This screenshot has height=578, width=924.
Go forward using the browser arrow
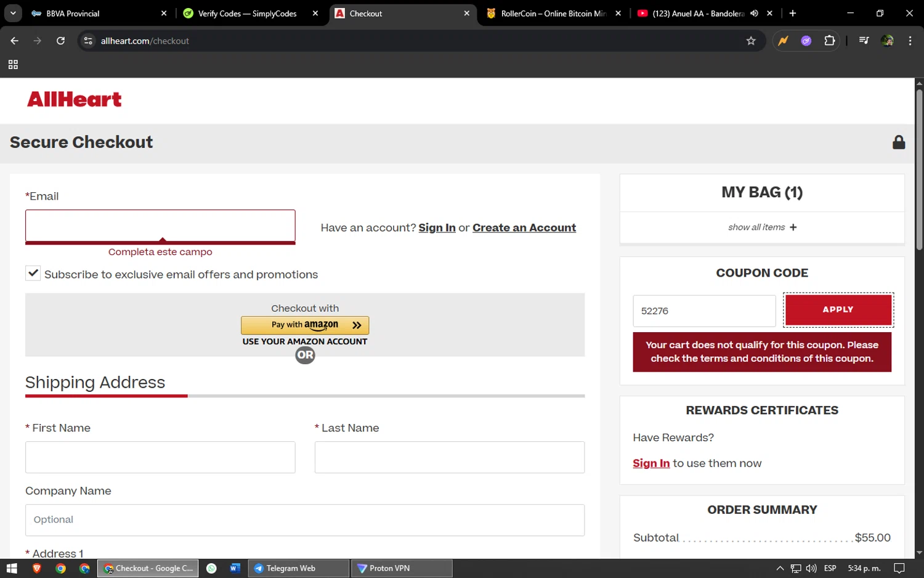[x=38, y=41]
